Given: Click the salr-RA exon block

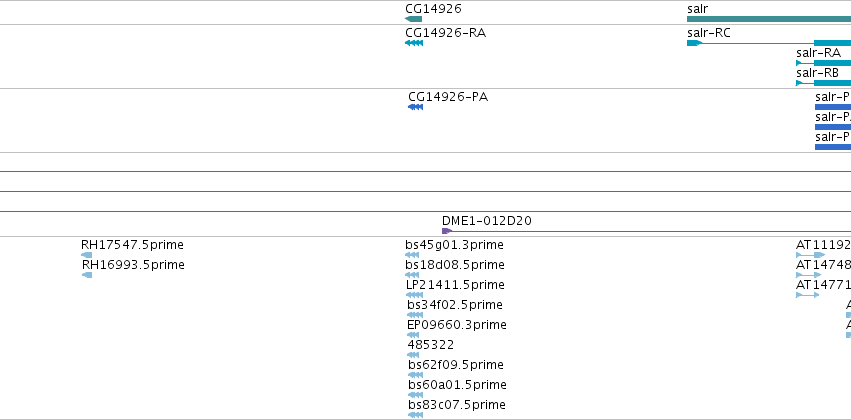Looking at the screenshot, I should coord(833,63).
